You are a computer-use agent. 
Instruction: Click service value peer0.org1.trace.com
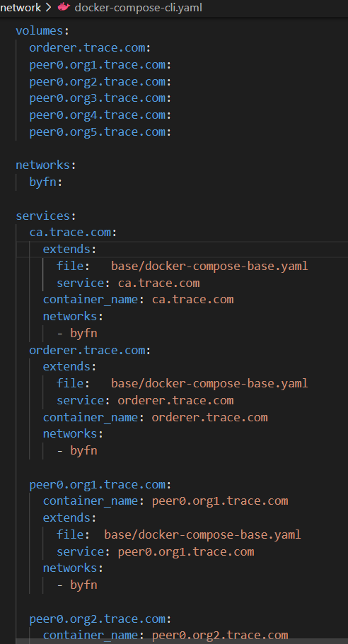(186, 551)
